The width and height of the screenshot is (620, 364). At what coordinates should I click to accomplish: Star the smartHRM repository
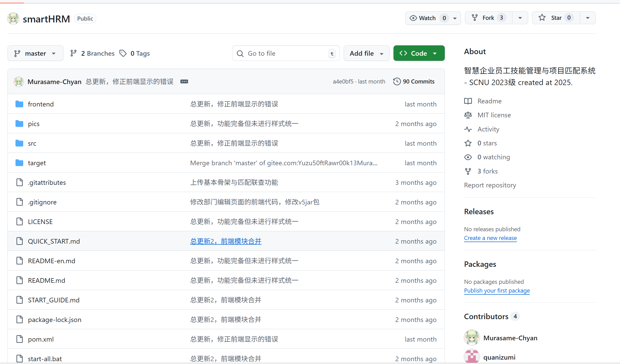tap(556, 18)
